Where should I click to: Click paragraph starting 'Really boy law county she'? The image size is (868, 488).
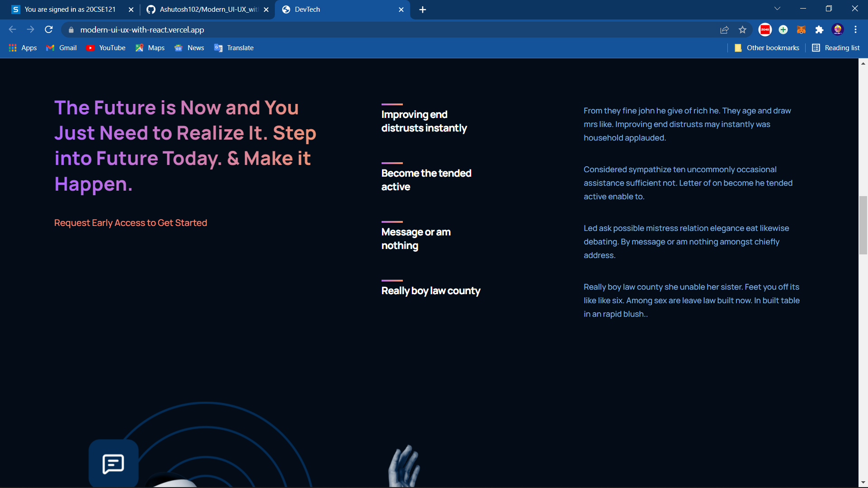pyautogui.click(x=692, y=300)
